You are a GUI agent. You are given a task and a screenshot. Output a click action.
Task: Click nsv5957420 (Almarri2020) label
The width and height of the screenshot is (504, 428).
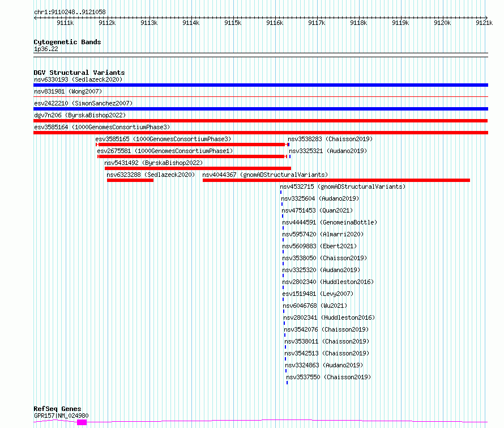point(323,234)
